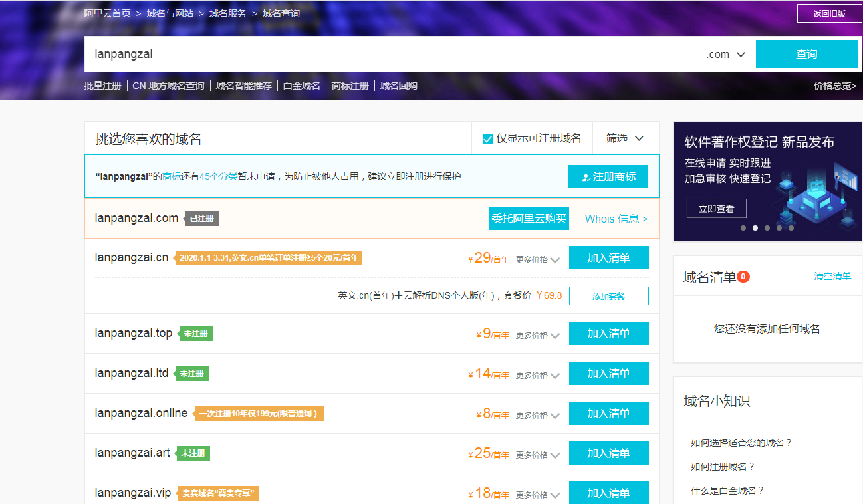Image resolution: width=863 pixels, height=504 pixels.
Task: Add lanpangzai.art to list
Action: click(x=608, y=453)
